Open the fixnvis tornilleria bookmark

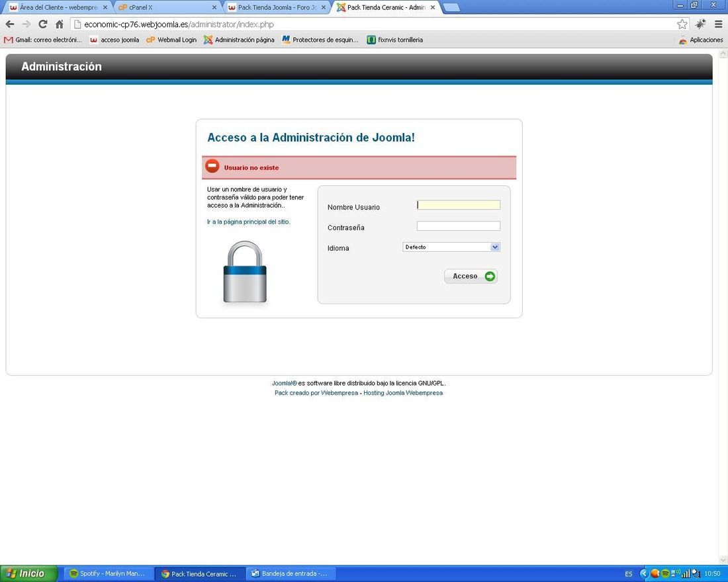point(395,40)
